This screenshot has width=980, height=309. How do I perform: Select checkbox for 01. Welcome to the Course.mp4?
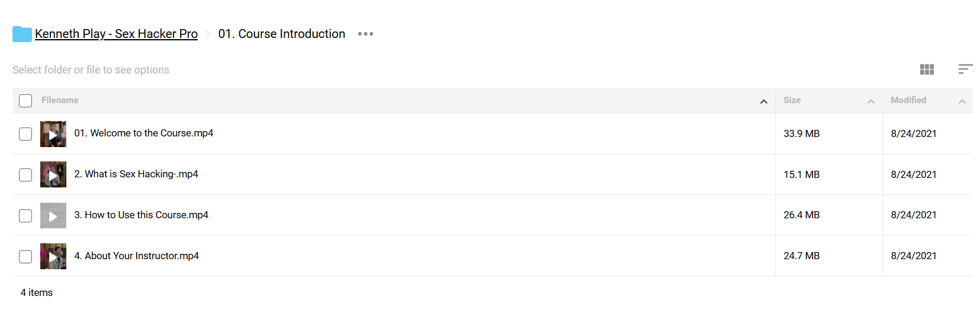click(25, 134)
